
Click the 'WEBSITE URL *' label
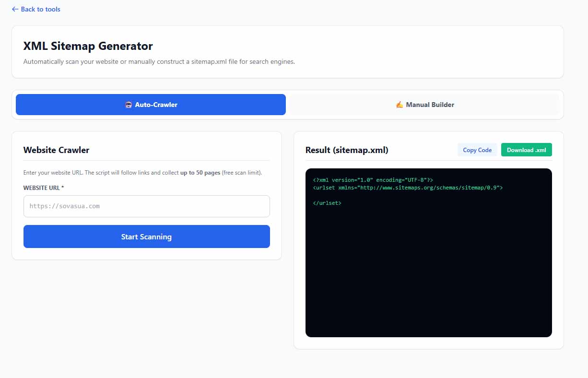coord(44,188)
